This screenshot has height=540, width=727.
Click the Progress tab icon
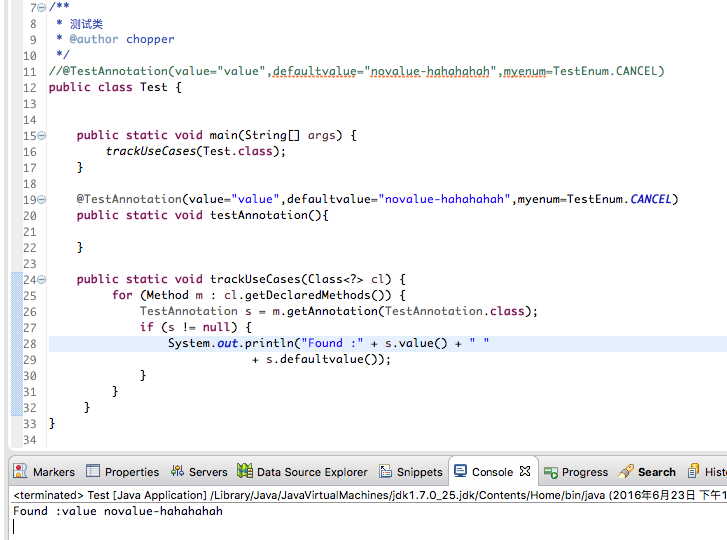click(x=551, y=472)
